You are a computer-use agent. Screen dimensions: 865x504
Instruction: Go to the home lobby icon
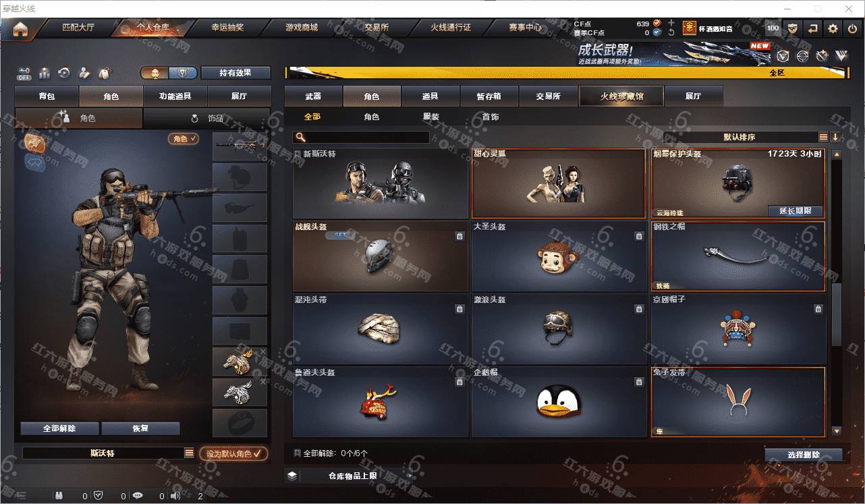pos(20,28)
